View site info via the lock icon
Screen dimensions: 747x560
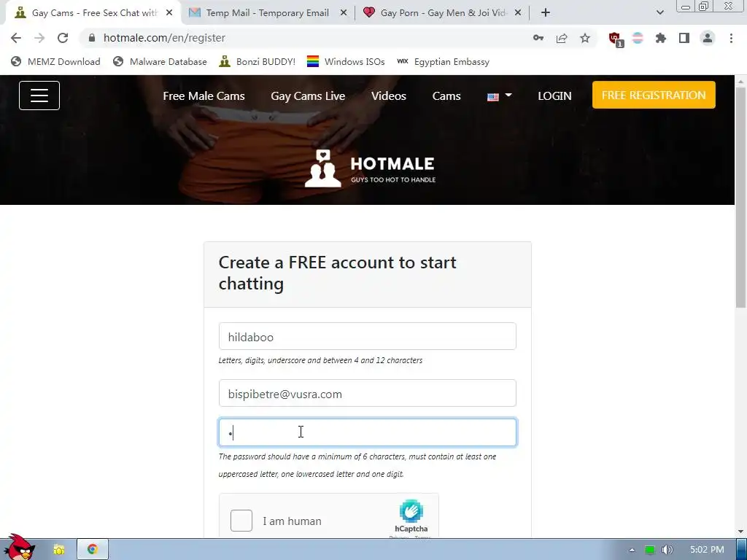(92, 38)
